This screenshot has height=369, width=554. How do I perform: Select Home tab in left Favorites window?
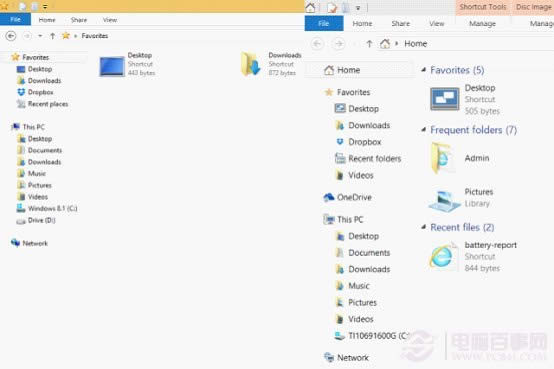click(47, 20)
